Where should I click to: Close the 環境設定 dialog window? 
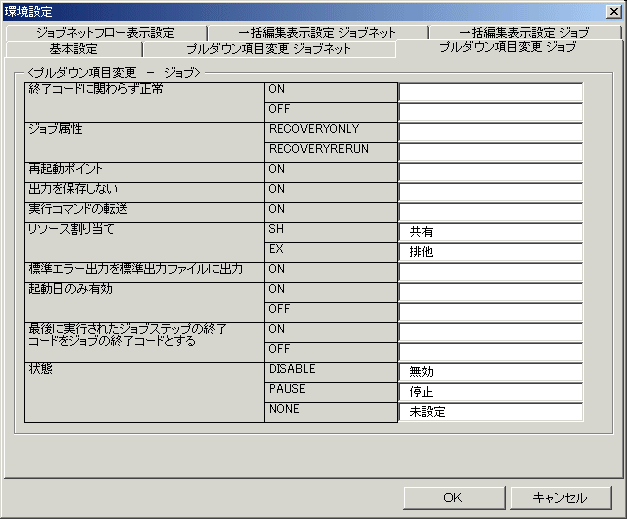coord(613,11)
